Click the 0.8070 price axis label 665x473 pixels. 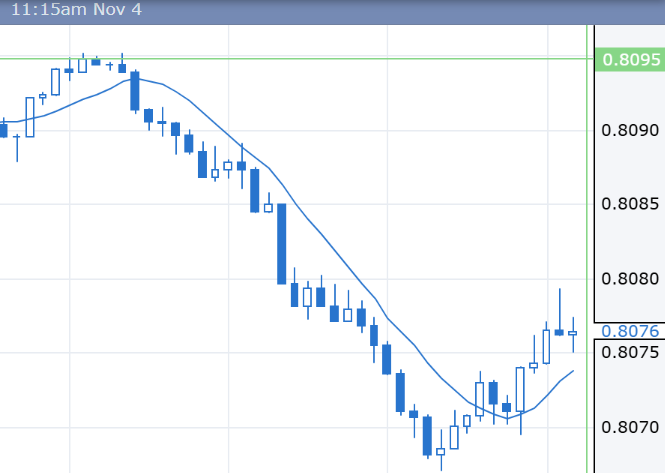631,427
